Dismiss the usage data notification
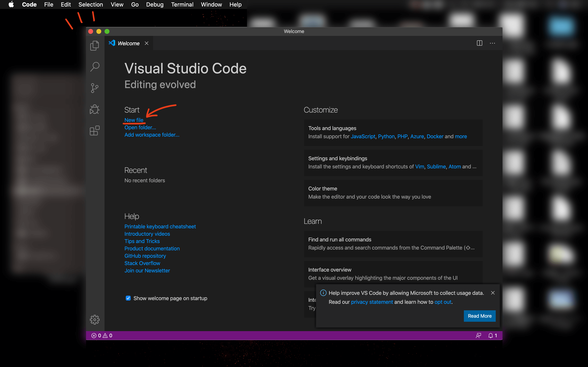 (x=492, y=293)
